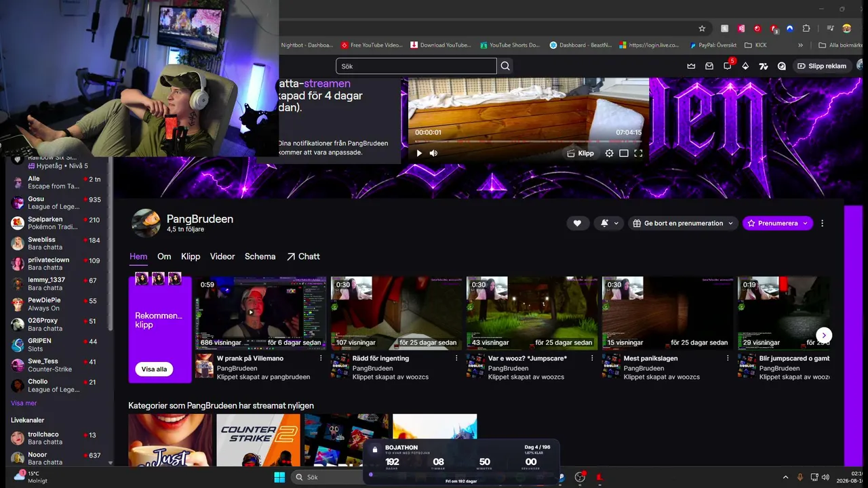Screen dimensions: 868x488
Task: Click the sidebar scroll down arrow
Action: 111,463
